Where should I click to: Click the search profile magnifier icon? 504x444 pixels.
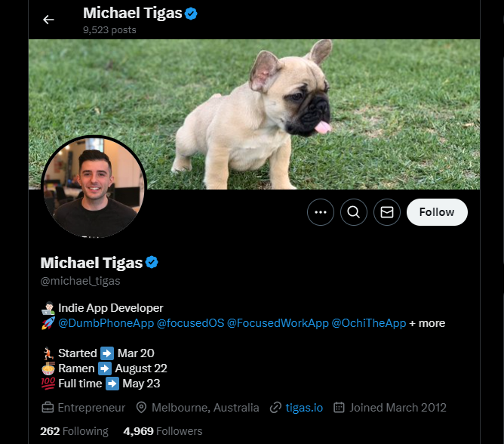(354, 212)
